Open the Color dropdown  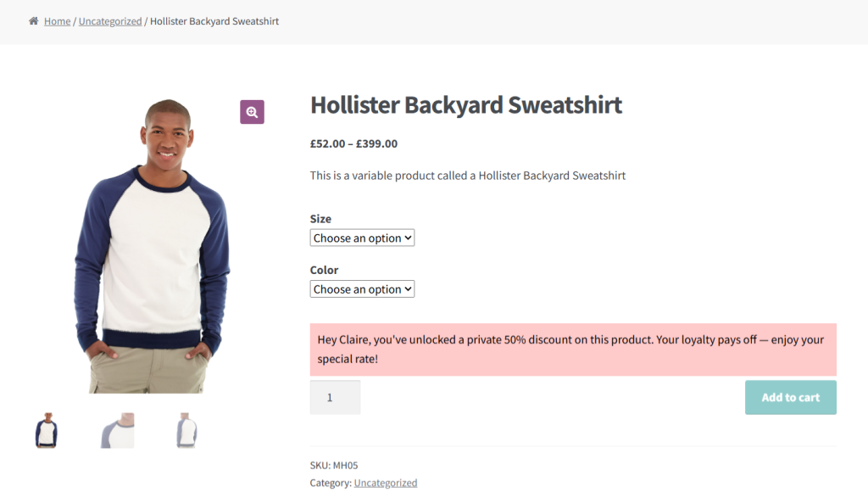[362, 288]
